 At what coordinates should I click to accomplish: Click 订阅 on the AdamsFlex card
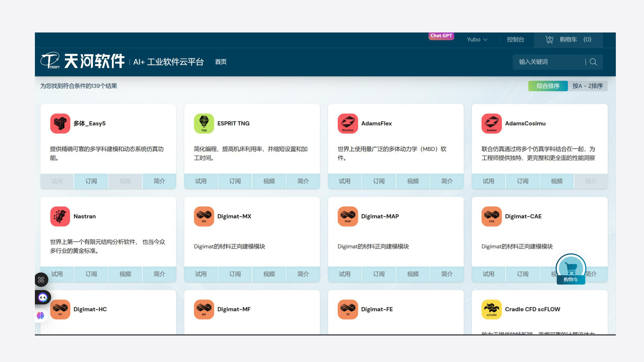coord(379,181)
